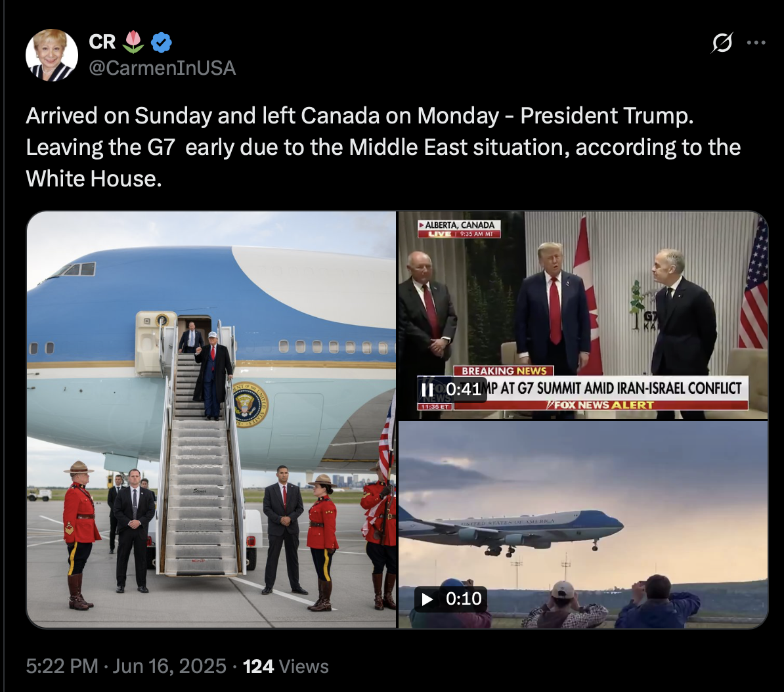784x692 pixels.
Task: Click the 0:41 video time indicator
Action: click(x=463, y=389)
